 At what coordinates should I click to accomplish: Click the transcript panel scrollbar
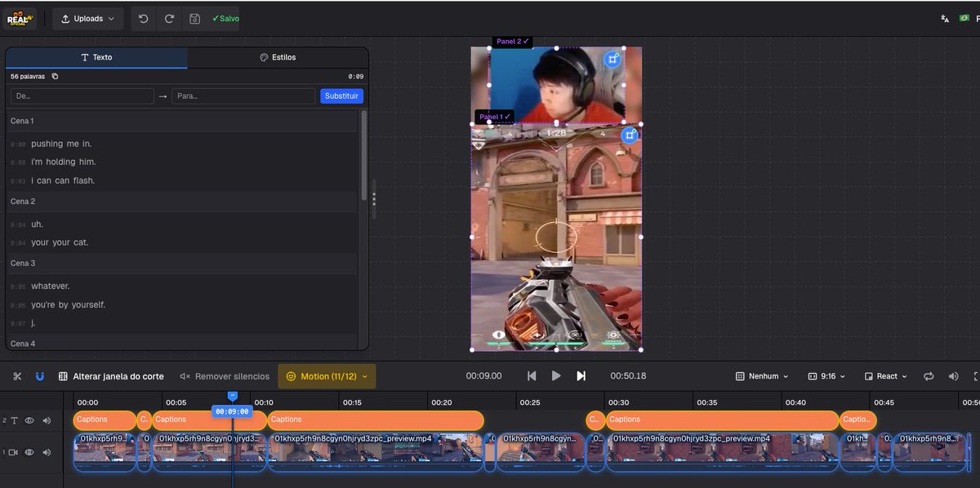coord(363,155)
